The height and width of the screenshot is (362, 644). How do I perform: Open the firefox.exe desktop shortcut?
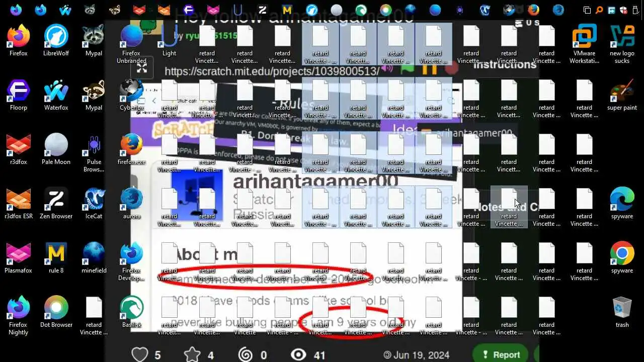click(x=131, y=149)
